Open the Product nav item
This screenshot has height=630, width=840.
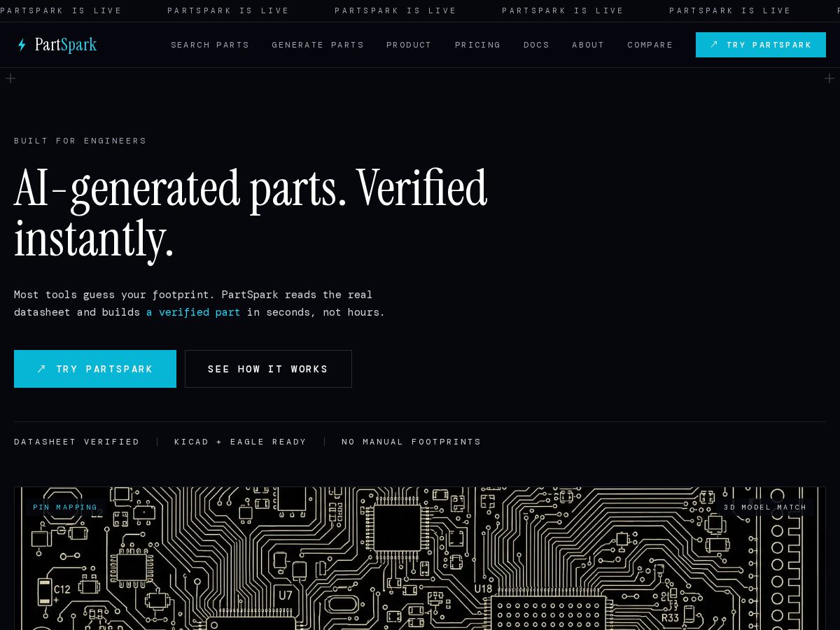point(409,45)
